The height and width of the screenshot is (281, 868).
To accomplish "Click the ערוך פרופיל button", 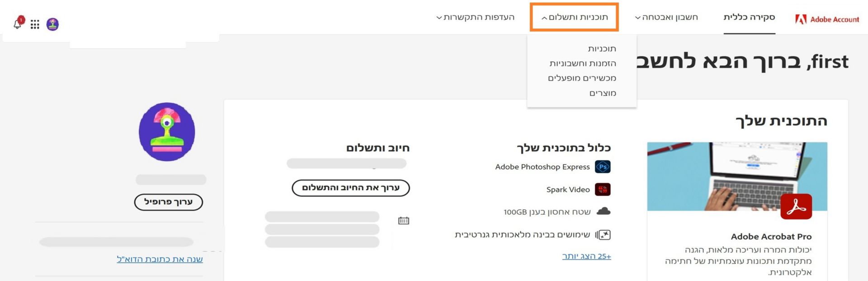I will [x=169, y=202].
